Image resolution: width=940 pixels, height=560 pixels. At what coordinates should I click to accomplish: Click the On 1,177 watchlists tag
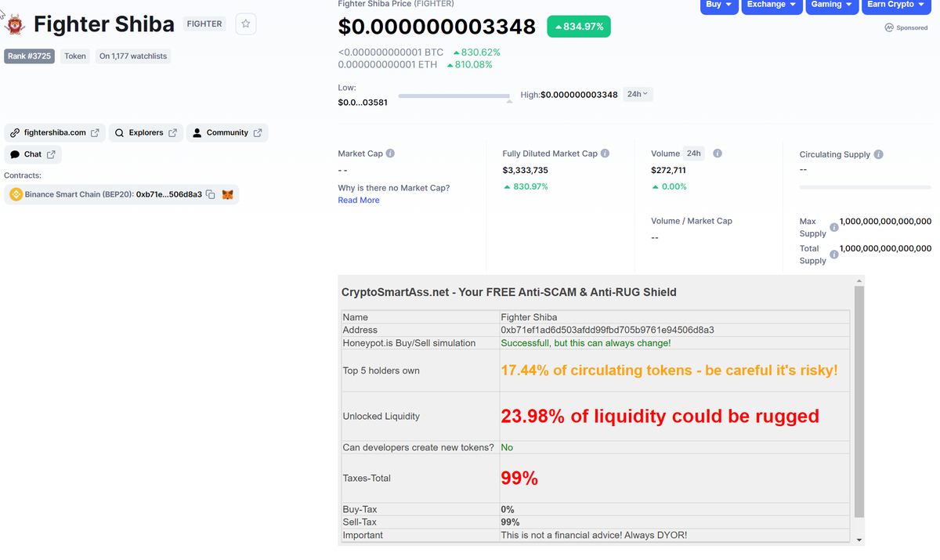(133, 56)
